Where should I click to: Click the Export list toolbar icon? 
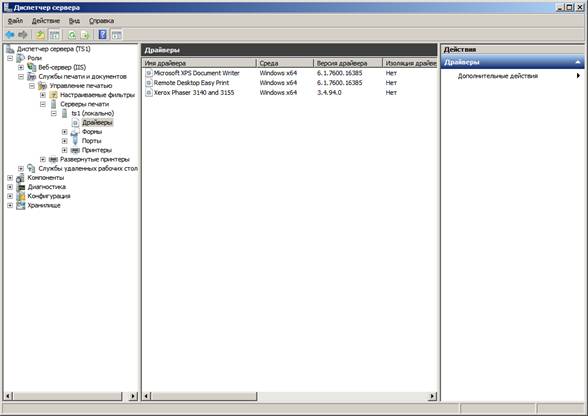(85, 35)
